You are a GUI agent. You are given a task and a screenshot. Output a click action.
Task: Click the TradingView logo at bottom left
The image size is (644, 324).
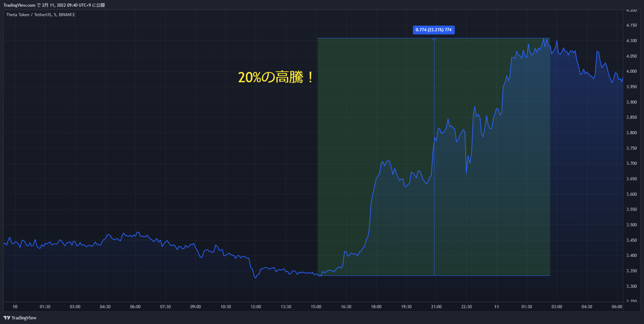pos(20,318)
